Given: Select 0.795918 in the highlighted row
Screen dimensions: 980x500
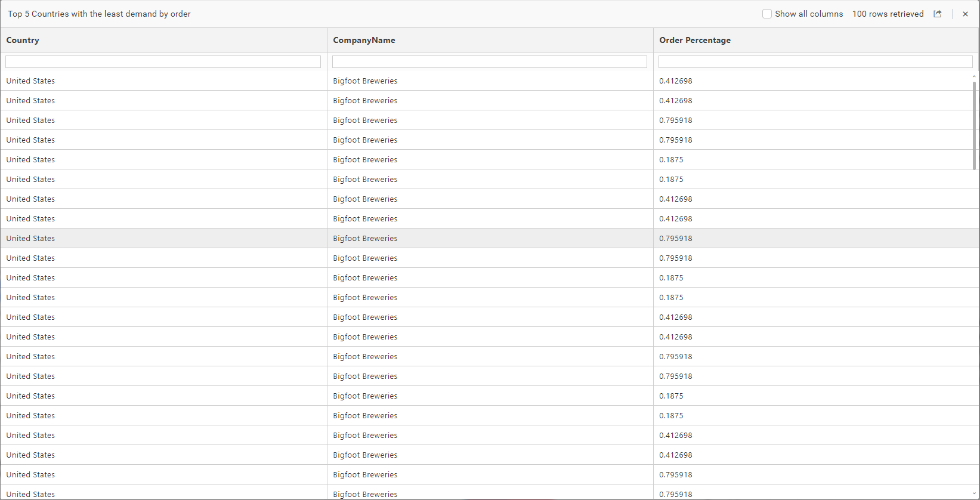Looking at the screenshot, I should (x=676, y=238).
